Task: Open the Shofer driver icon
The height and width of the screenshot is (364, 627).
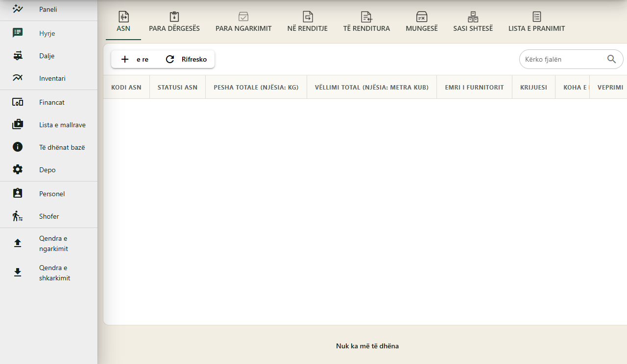Action: [18, 216]
